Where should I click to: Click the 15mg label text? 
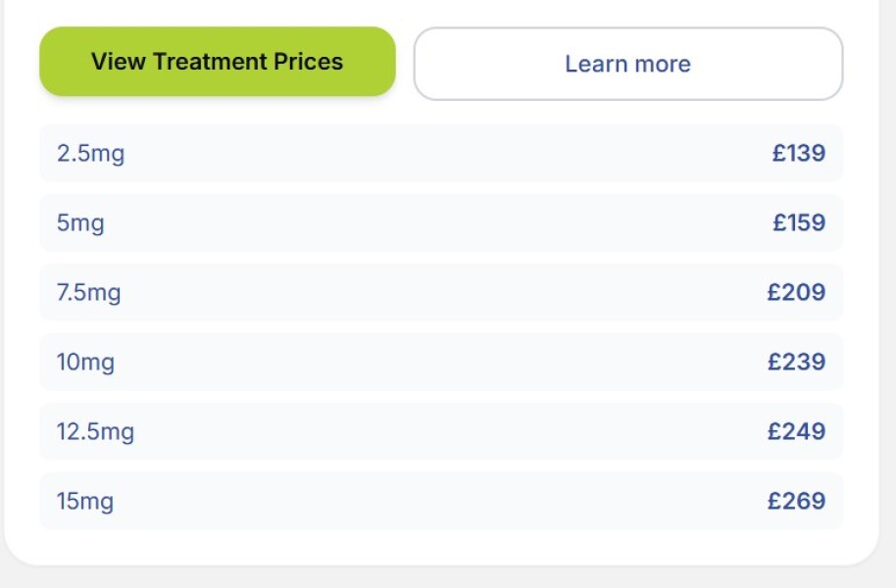pyautogui.click(x=85, y=502)
